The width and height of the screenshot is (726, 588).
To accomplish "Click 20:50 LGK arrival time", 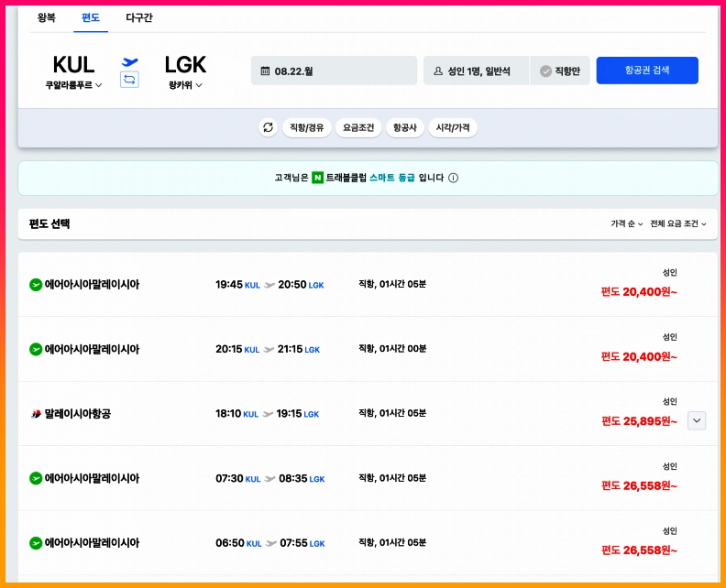I will [x=301, y=285].
